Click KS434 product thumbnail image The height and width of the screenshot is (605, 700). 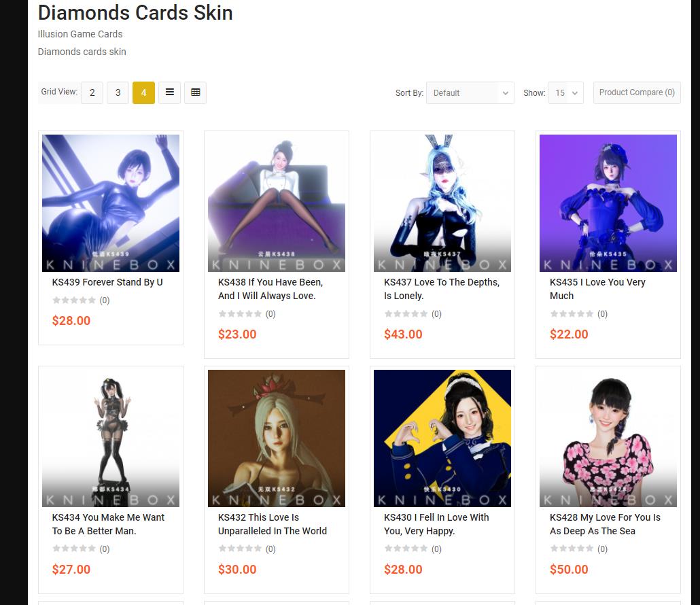pyautogui.click(x=111, y=438)
